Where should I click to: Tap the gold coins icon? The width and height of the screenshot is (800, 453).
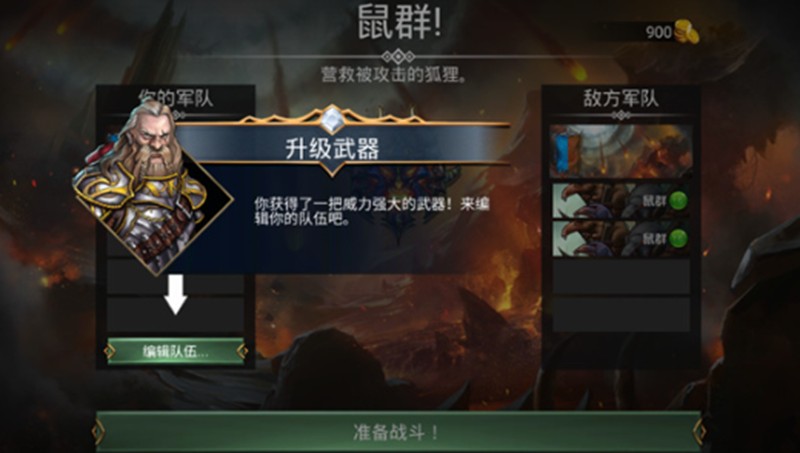686,32
